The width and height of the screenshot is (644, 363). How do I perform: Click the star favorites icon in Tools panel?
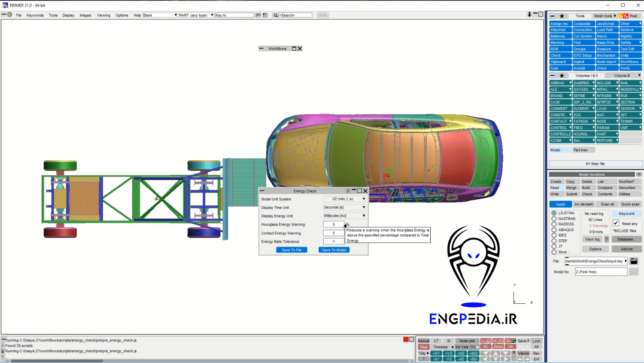coord(562,16)
